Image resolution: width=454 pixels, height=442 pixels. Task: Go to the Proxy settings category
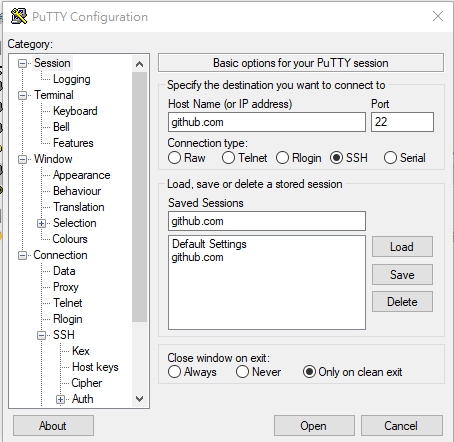[x=66, y=287]
